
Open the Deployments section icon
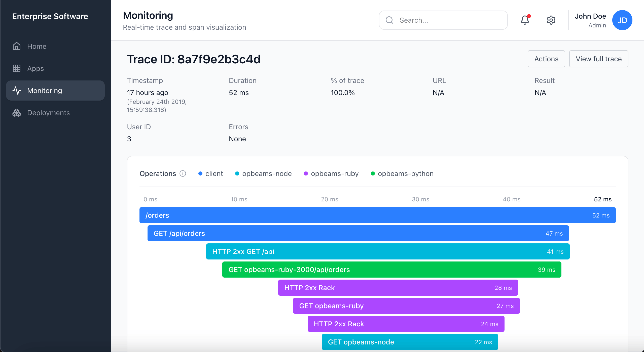pos(16,113)
